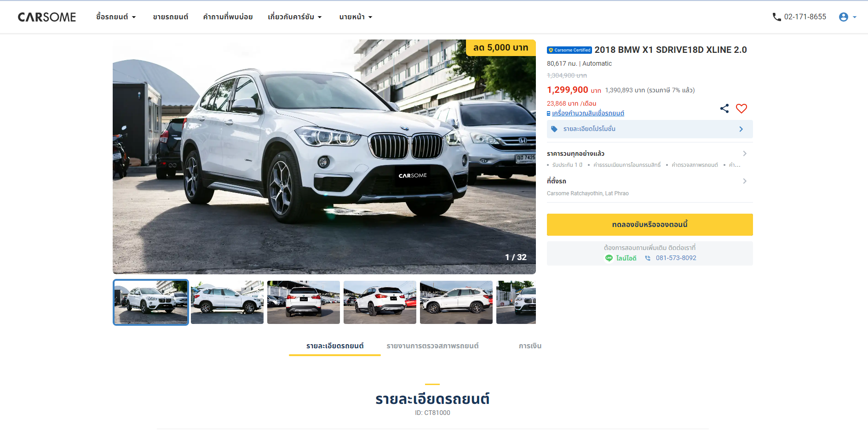The image size is (868, 431).
Task: Expand the เกี่ยวกับคาร์ซัม dropdown menu
Action: point(295,17)
